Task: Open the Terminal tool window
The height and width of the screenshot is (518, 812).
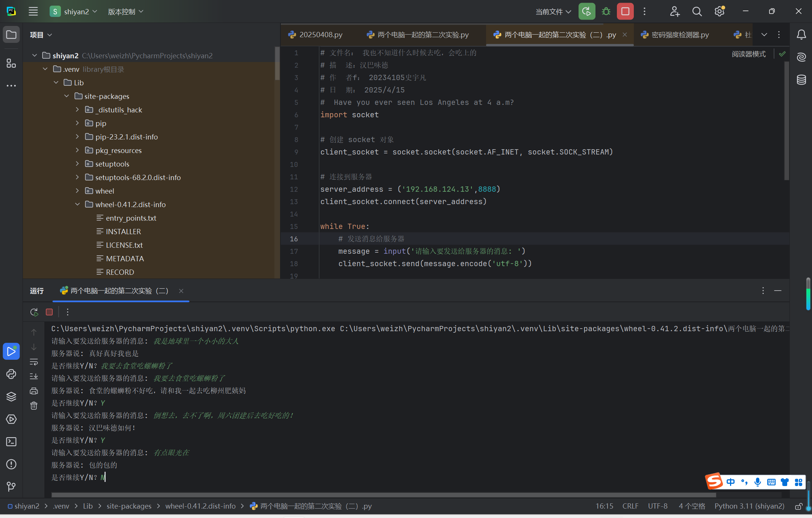Action: 11,442
